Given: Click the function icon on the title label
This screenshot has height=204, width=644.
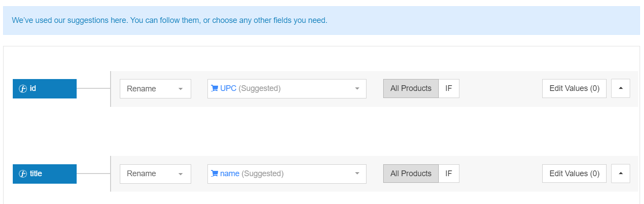Looking at the screenshot, I should pyautogui.click(x=23, y=174).
